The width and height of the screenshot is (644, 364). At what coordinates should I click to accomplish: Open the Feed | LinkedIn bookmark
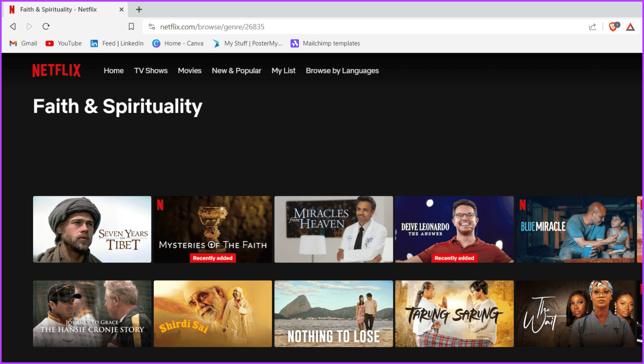(117, 43)
